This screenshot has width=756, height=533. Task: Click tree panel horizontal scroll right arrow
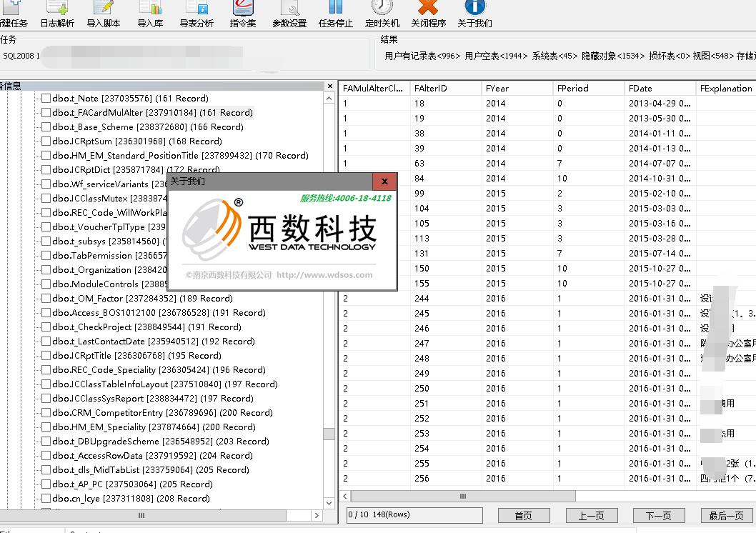pyautogui.click(x=317, y=515)
